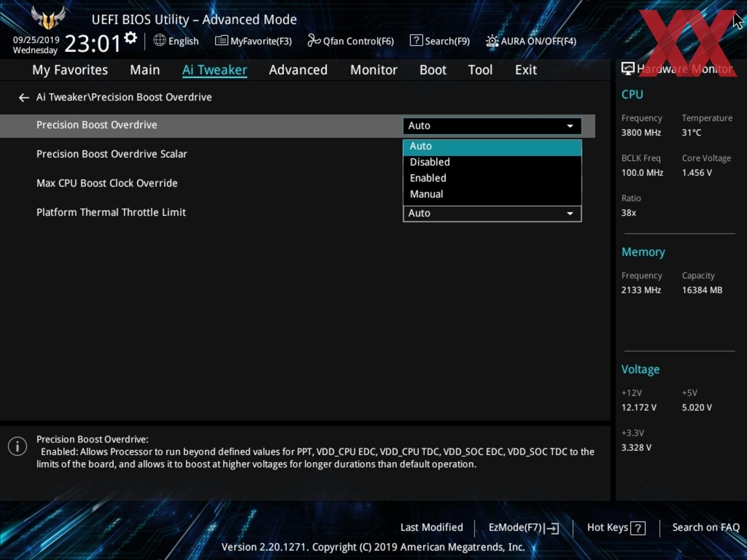This screenshot has width=747, height=560.
Task: Click the globe language icon
Action: 159,40
